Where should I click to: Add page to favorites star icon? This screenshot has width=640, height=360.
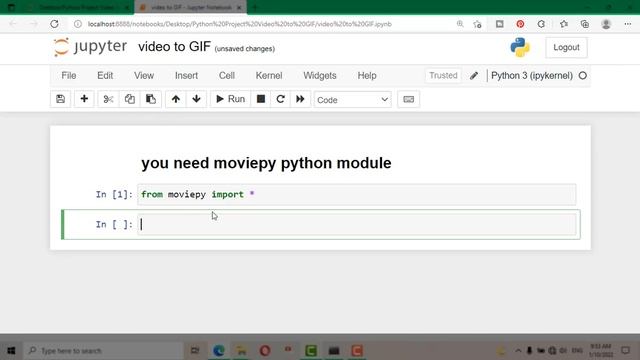click(x=477, y=24)
